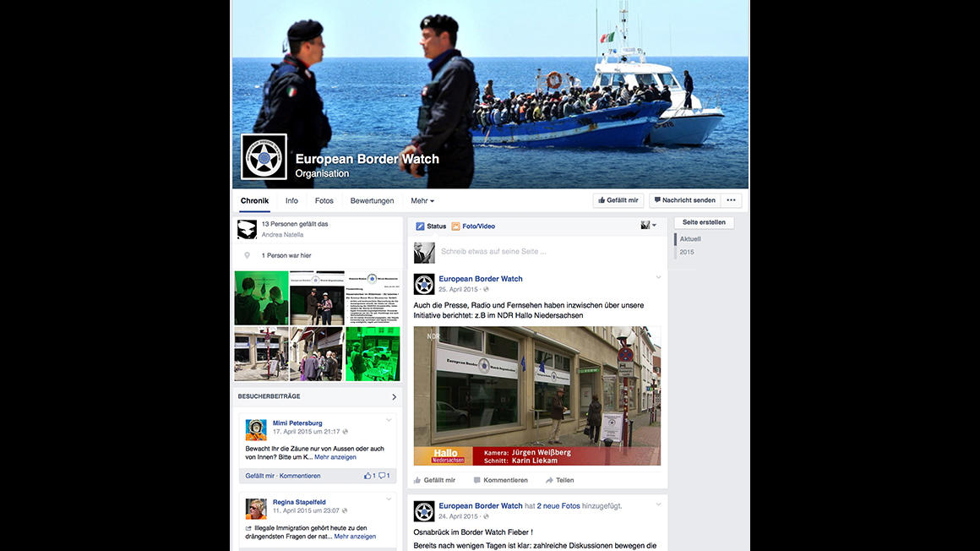Viewport: 980px width, 551px height.
Task: Expand the Besucherbeiträge section arrow
Action: coord(394,396)
